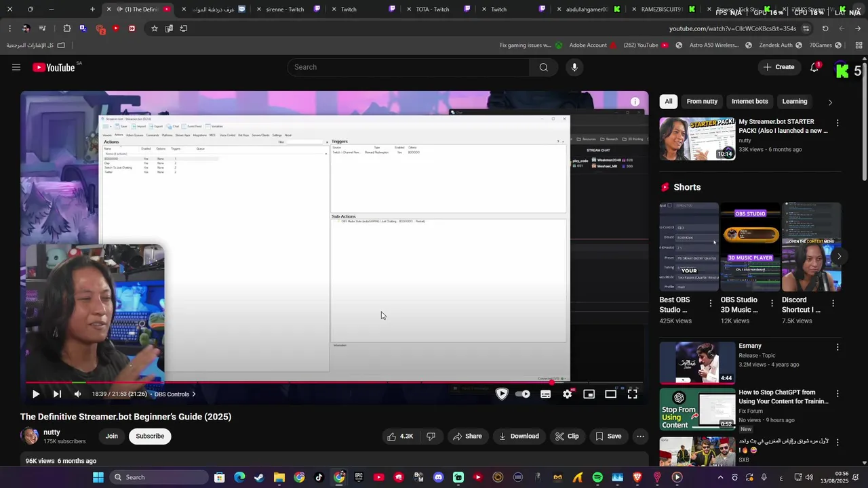Open Streamer.bot STARTER PACK video thumbnail
The height and width of the screenshot is (488, 868).
697,139
